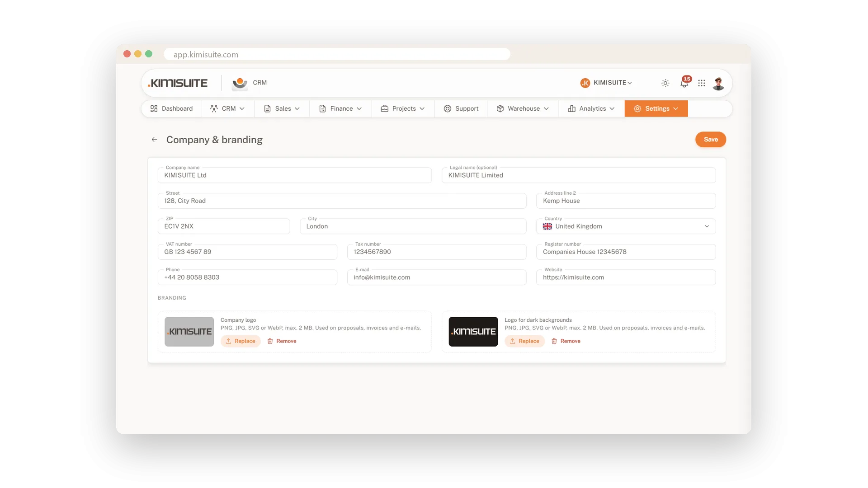Toggle light theme sun icon
868x488 pixels.
click(665, 83)
